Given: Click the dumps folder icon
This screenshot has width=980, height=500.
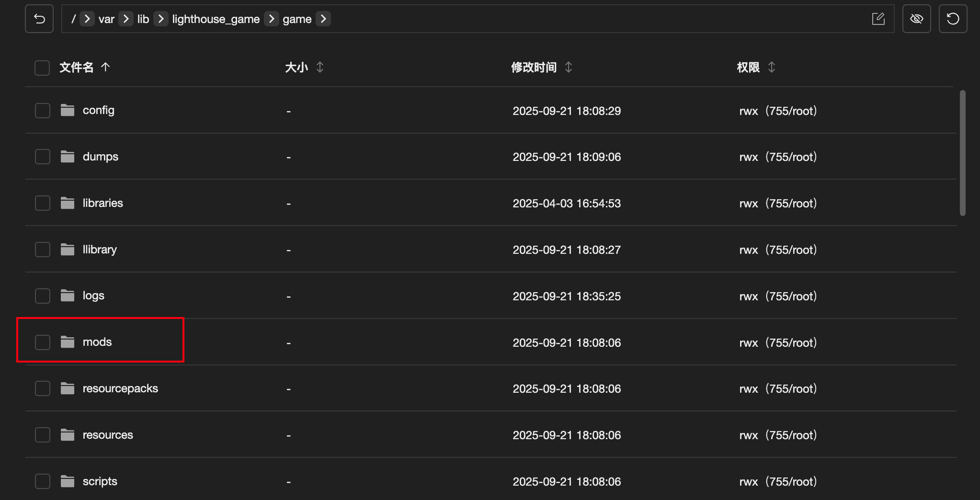Looking at the screenshot, I should [x=68, y=157].
